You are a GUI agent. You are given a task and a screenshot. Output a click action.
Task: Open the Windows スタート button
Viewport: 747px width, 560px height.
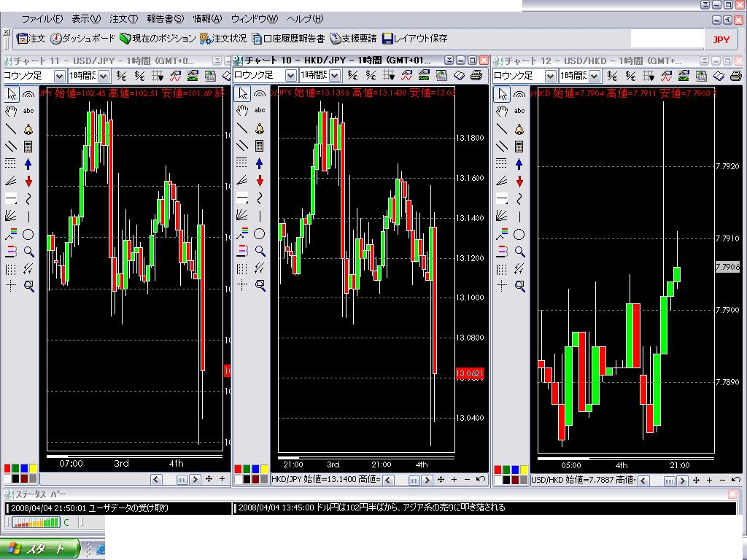[x=39, y=549]
